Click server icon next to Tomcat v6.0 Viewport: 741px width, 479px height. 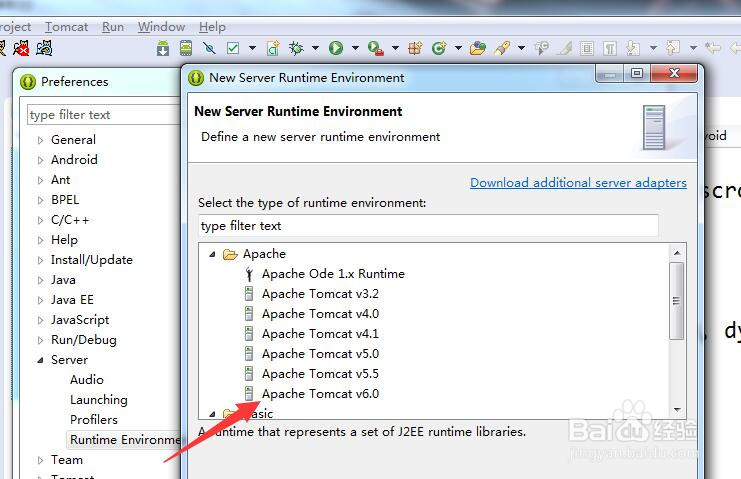tap(249, 393)
